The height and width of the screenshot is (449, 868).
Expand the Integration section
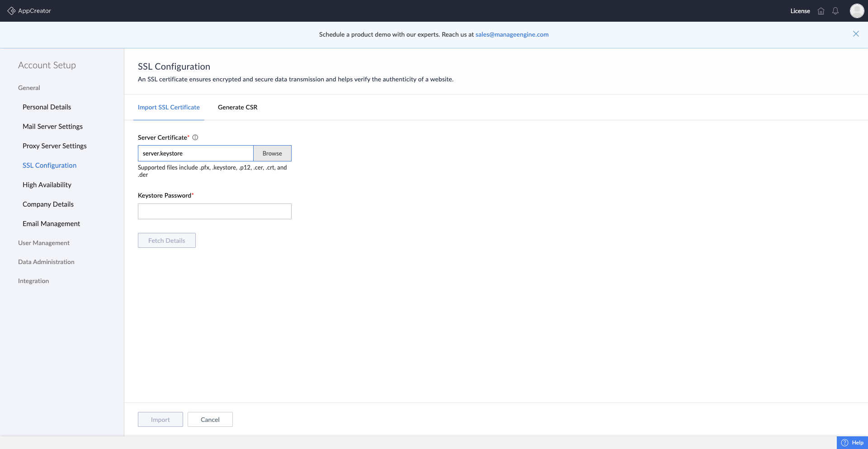click(x=33, y=281)
